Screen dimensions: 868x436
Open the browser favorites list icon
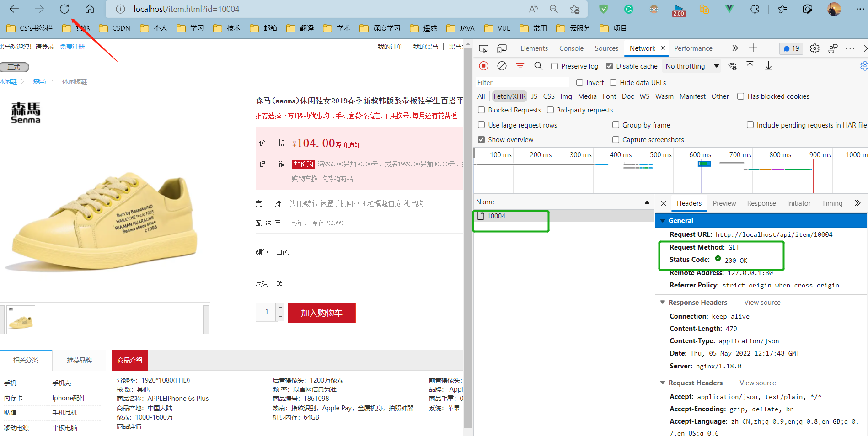coord(782,9)
